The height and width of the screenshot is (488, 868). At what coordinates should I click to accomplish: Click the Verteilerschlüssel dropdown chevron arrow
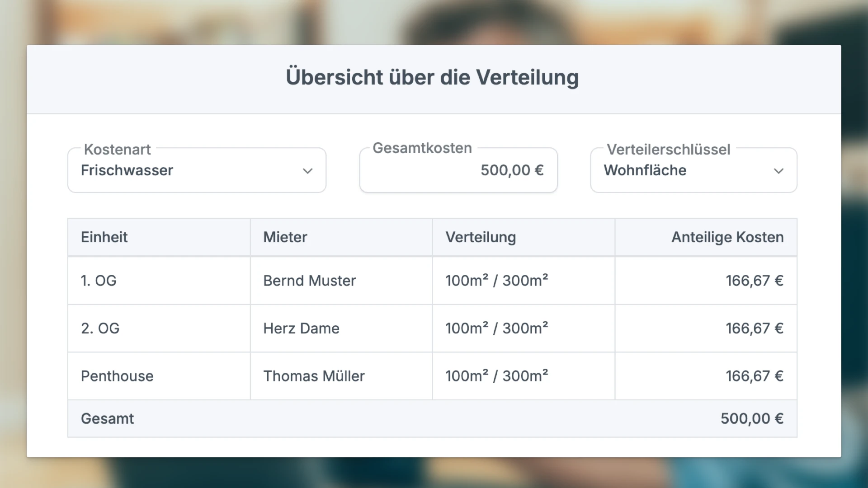pos(778,171)
